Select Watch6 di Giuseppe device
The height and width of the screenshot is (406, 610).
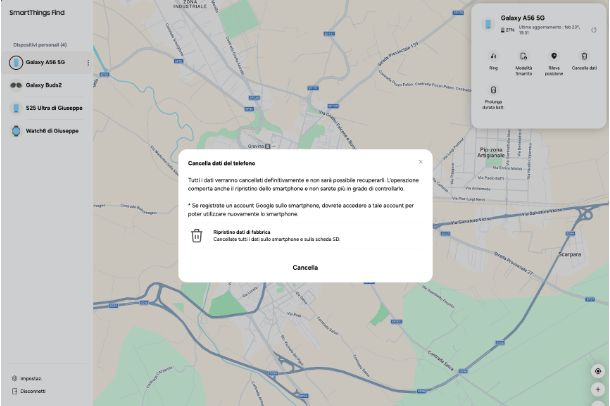pyautogui.click(x=46, y=131)
